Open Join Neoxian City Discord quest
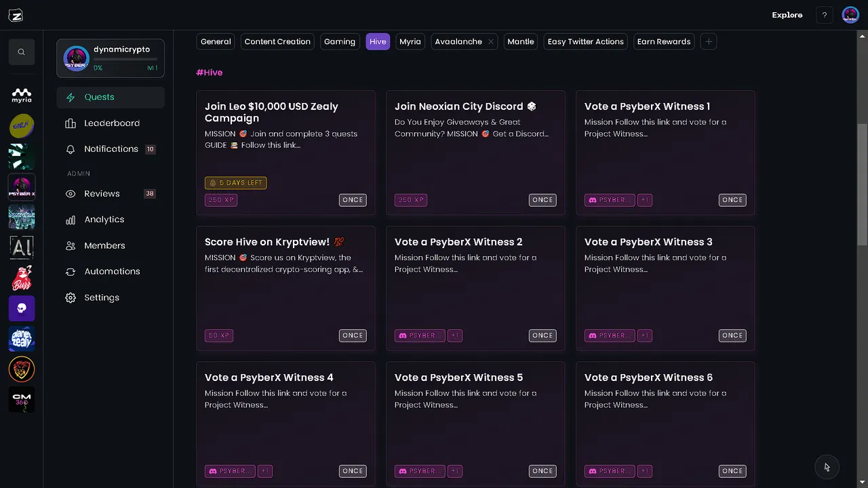 pyautogui.click(x=475, y=152)
